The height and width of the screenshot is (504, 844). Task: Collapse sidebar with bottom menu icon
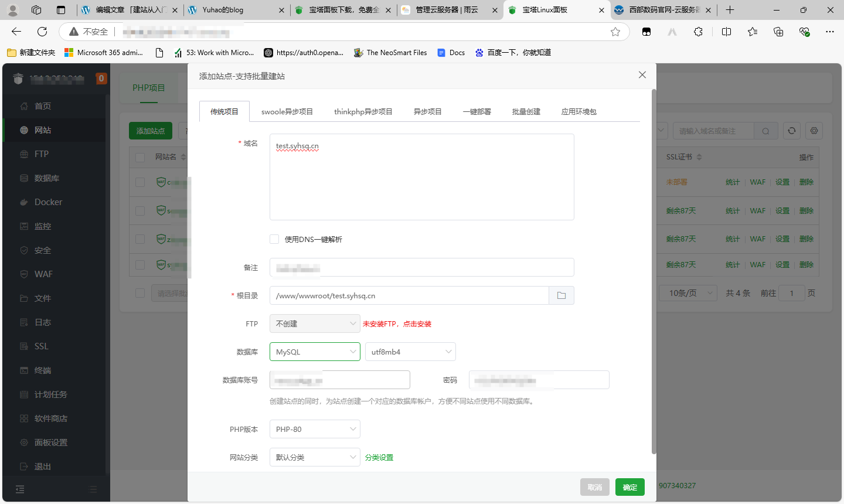click(x=20, y=489)
